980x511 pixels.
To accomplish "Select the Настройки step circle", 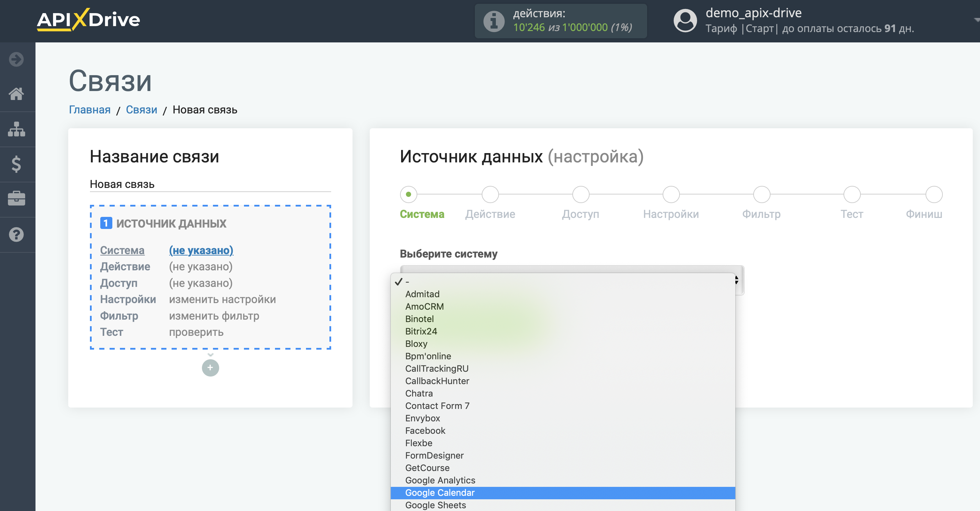I will coord(671,194).
